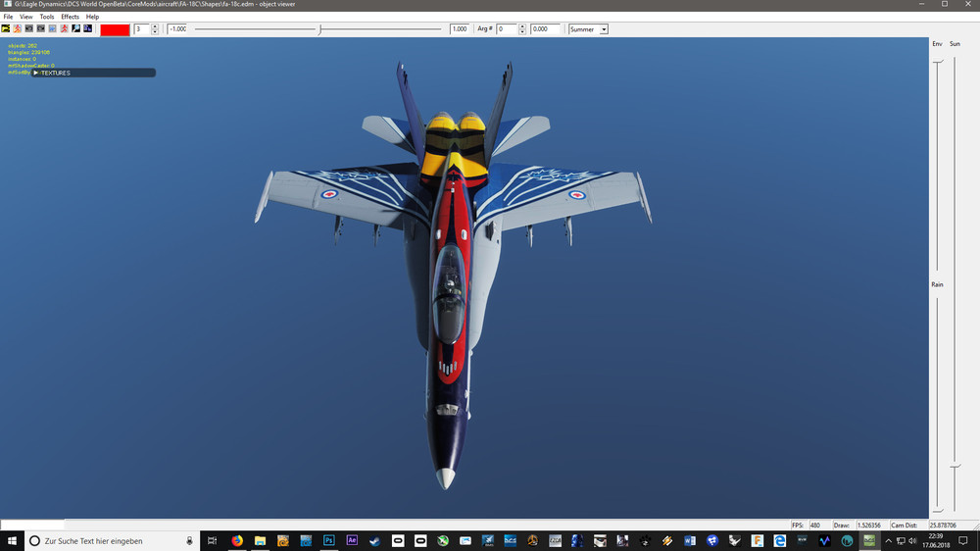Click the 0.000 argument value field
980x551 pixels.
pos(545,29)
